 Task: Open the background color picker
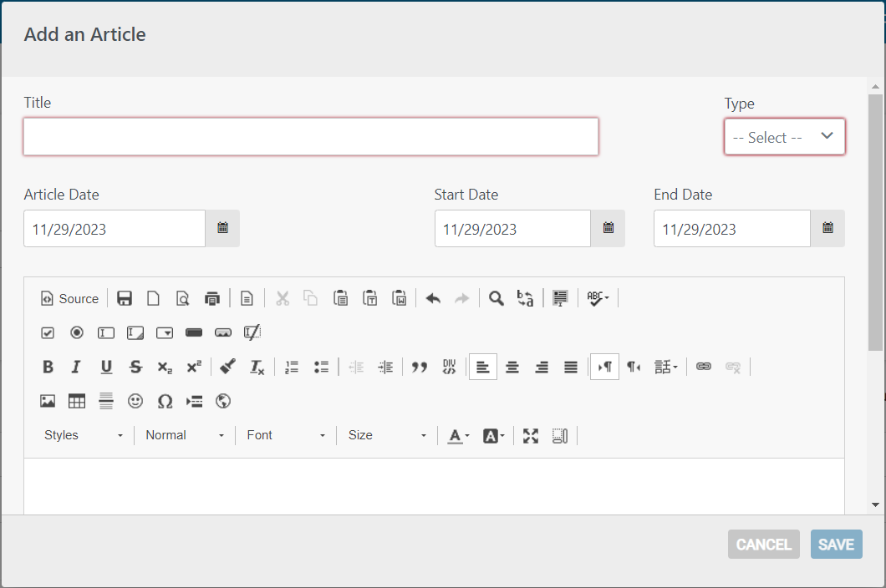[493, 435]
